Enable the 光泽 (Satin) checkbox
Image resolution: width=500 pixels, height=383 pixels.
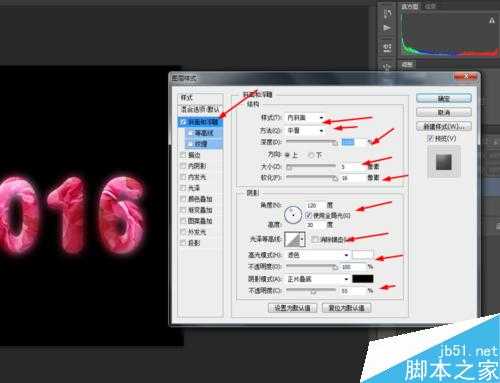tap(183, 188)
